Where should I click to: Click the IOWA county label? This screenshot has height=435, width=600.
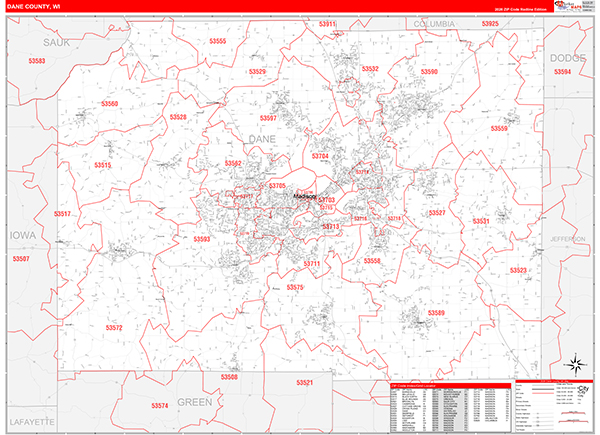point(23,235)
